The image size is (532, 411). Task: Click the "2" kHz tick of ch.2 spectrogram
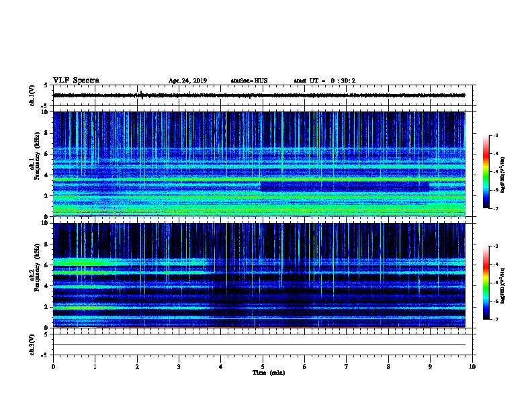click(x=46, y=307)
